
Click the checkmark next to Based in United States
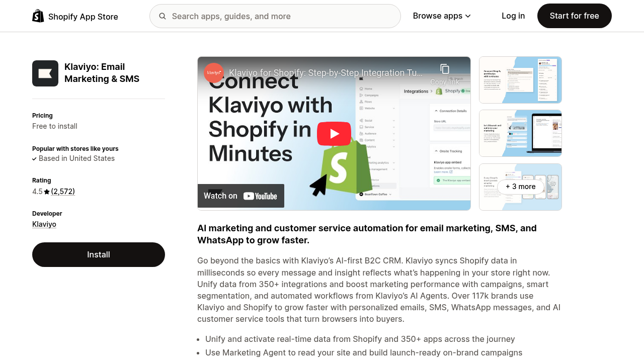(x=34, y=158)
